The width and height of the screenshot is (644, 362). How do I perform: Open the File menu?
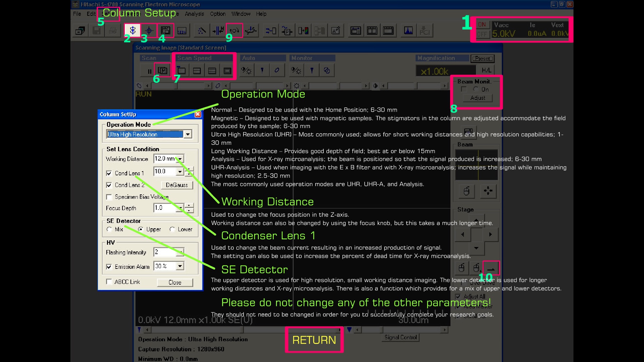pos(77,14)
